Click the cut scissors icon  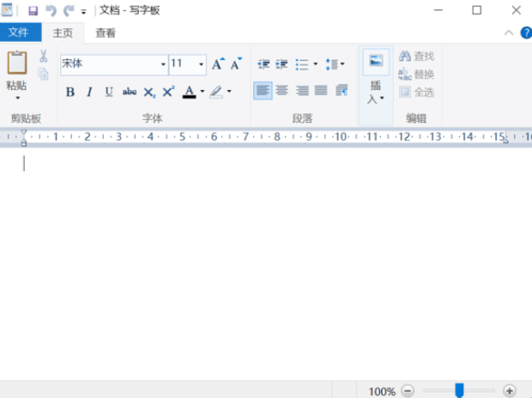click(43, 57)
